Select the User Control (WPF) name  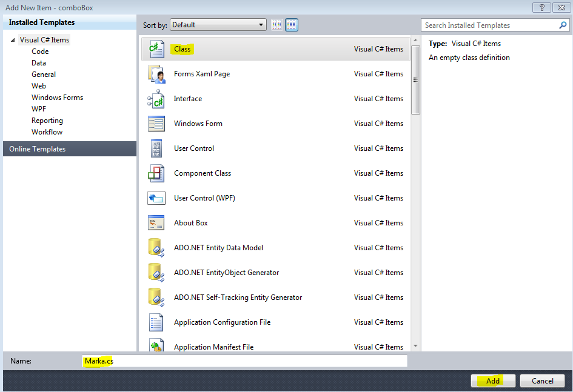[x=204, y=198]
